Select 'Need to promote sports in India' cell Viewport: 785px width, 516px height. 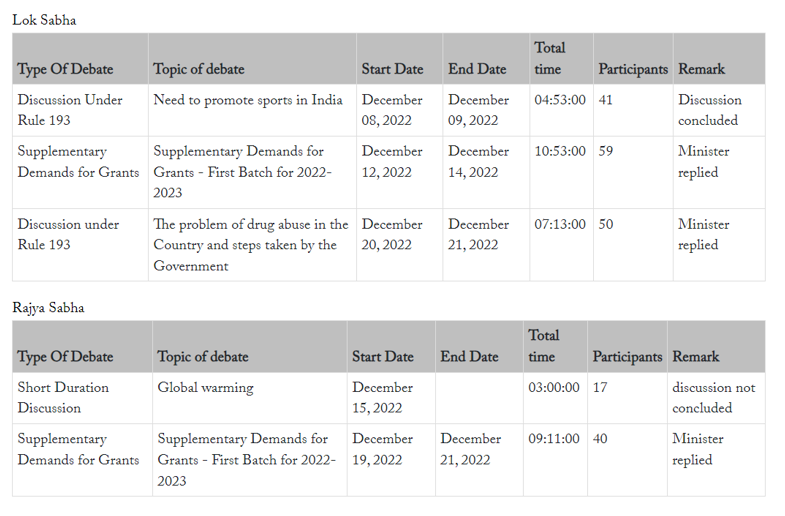point(252,110)
